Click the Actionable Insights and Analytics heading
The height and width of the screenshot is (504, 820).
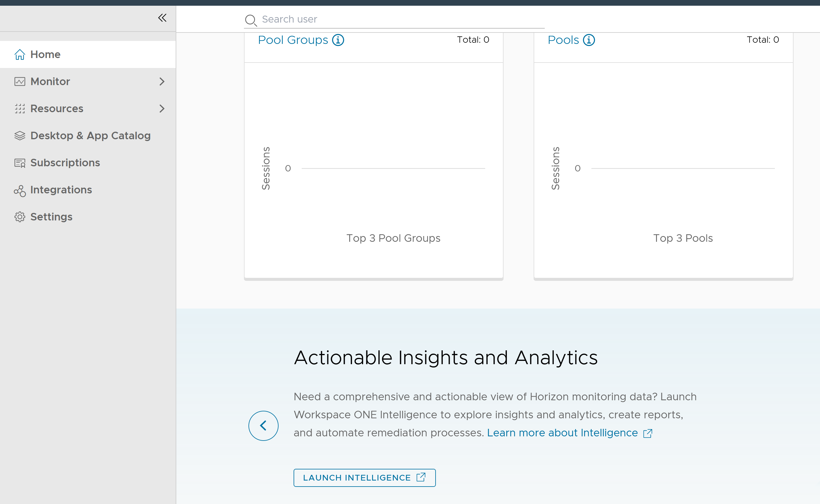click(446, 358)
